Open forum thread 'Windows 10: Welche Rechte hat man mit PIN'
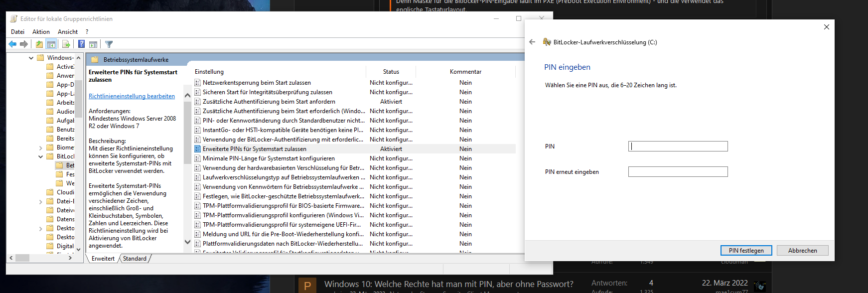Image resolution: width=868 pixels, height=293 pixels. coord(448,284)
